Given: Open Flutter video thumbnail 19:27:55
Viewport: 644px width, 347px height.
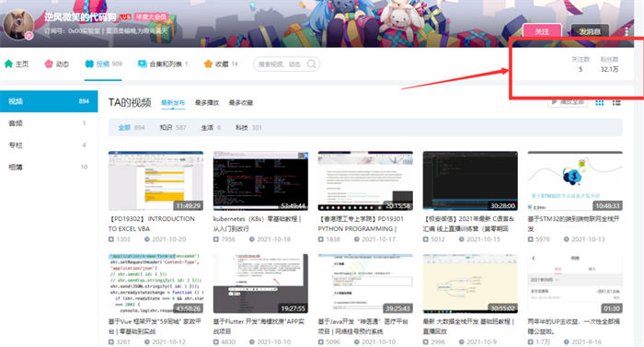Looking at the screenshot, I should point(260,283).
